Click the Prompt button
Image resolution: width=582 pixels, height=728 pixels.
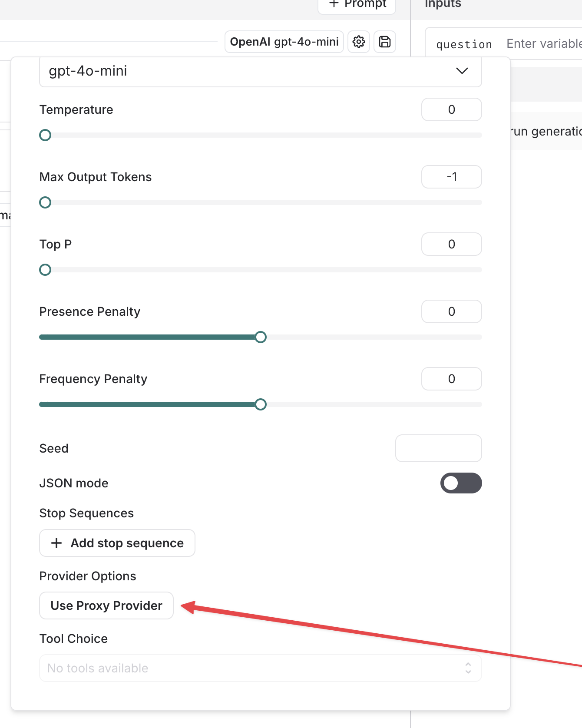(x=356, y=4)
